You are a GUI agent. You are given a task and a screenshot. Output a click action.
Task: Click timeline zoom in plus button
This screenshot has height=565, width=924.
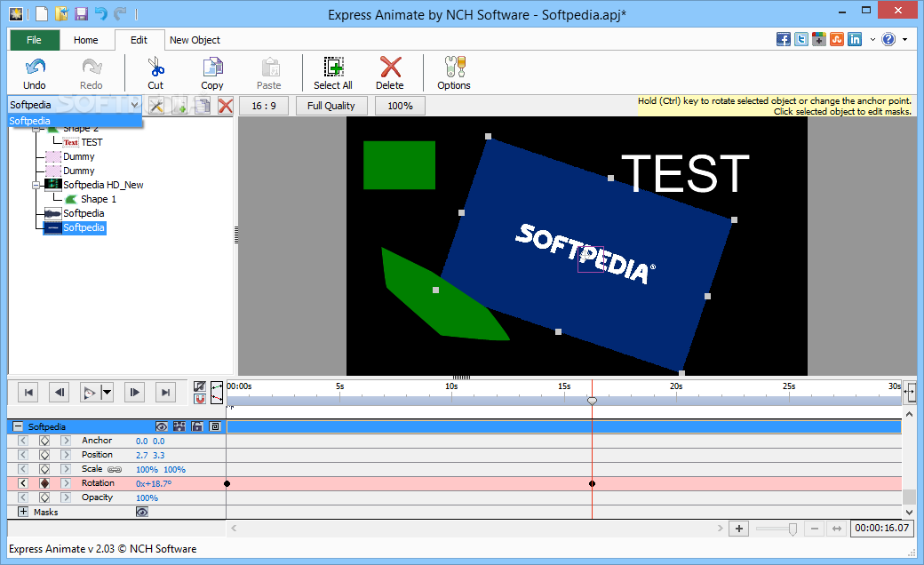(739, 529)
